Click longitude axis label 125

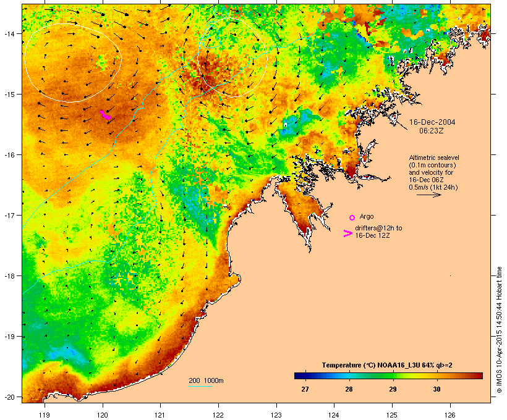[x=392, y=415]
